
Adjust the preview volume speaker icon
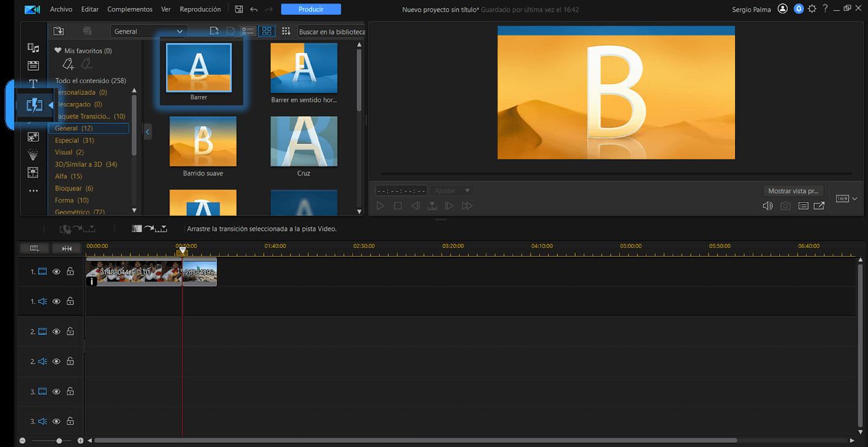pyautogui.click(x=768, y=206)
